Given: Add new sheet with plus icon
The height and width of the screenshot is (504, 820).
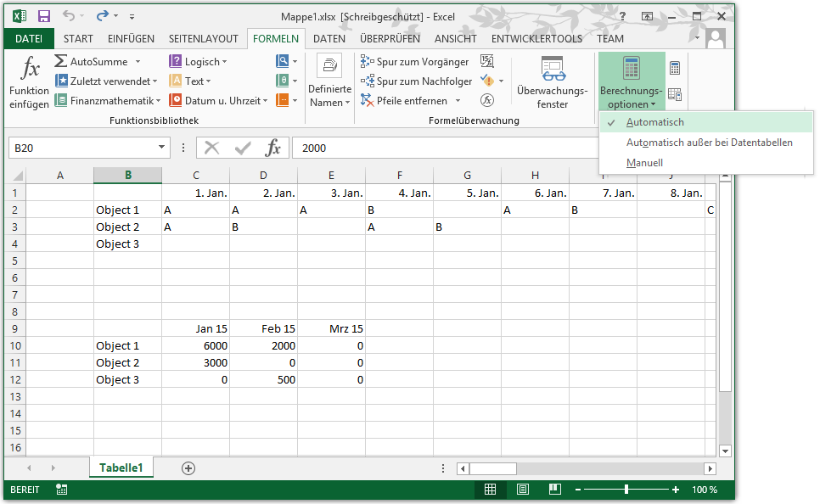Looking at the screenshot, I should point(188,468).
